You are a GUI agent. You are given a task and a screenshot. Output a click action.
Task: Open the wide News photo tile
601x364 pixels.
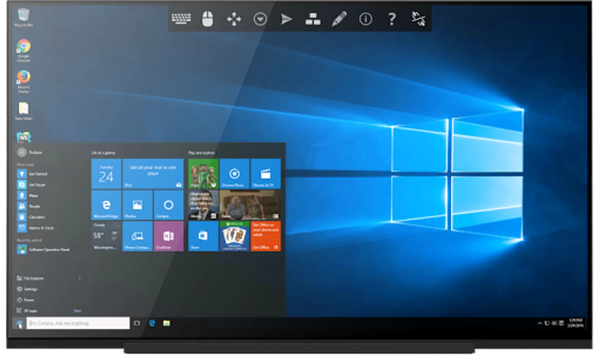250,205
